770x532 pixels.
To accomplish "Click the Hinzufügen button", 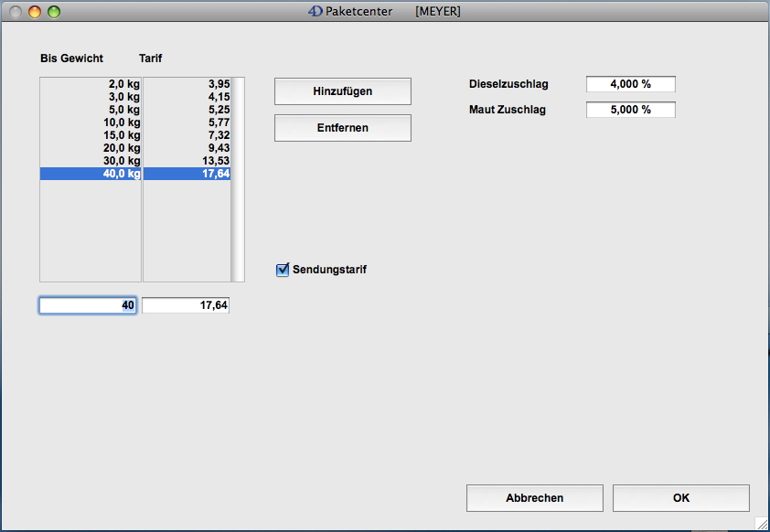I will [x=342, y=91].
